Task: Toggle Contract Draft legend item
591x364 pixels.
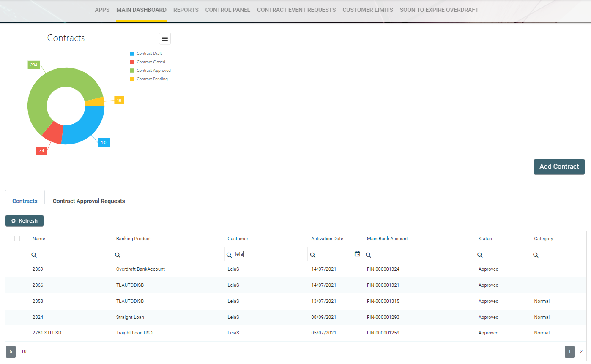Action: 149,54
